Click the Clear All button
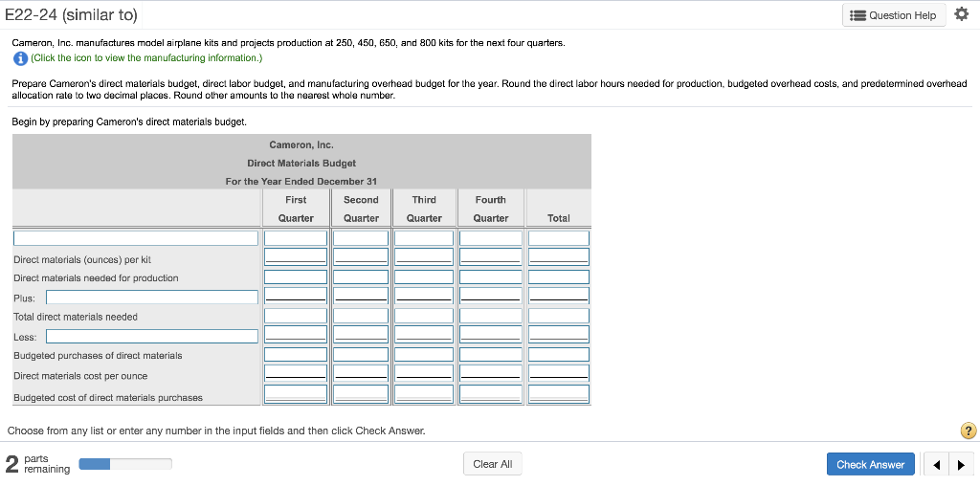 [x=493, y=464]
